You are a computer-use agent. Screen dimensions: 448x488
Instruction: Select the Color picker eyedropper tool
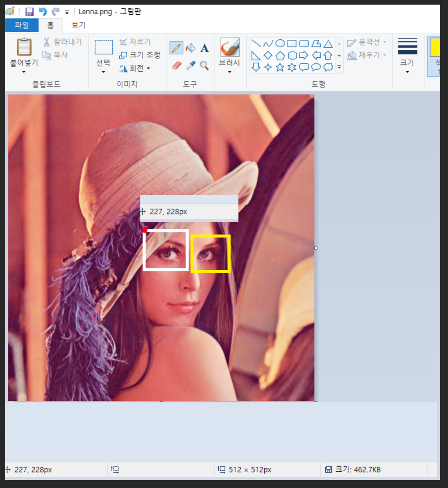pyautogui.click(x=191, y=65)
